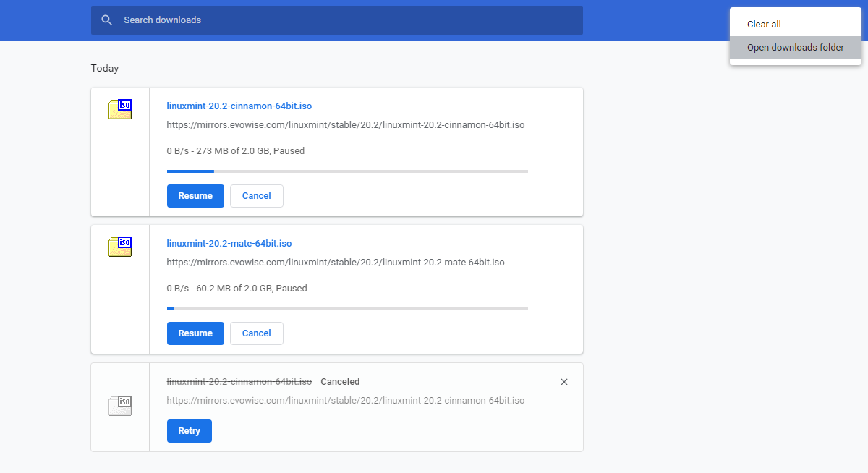Image resolution: width=868 pixels, height=473 pixels.
Task: Resume the mate ISO download
Action: coord(195,333)
